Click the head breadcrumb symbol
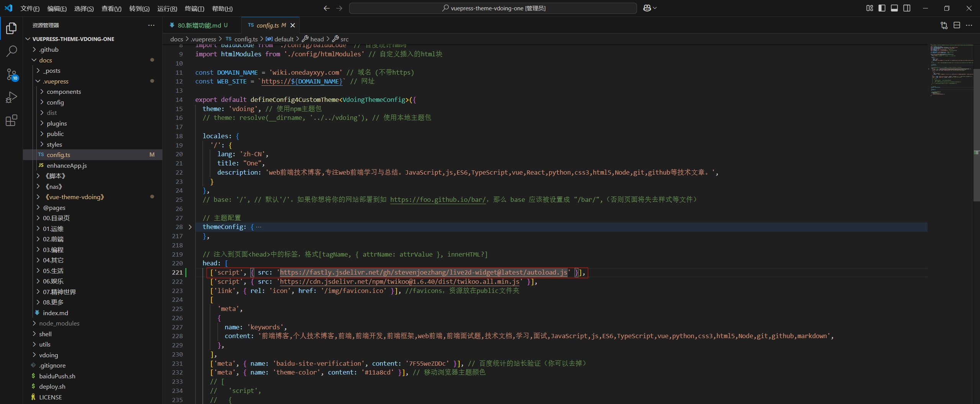980x404 pixels. 313,39
